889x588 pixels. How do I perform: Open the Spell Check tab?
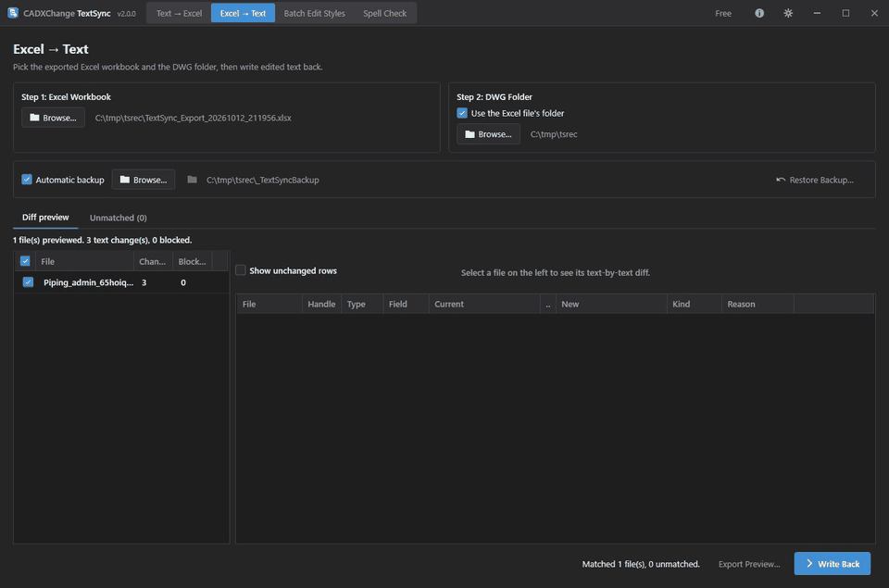pos(385,13)
